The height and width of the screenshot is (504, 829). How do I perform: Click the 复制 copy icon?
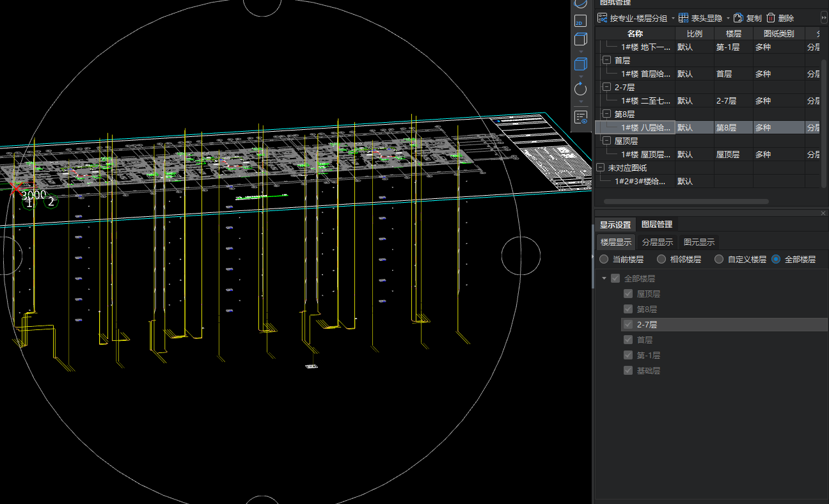coord(738,18)
